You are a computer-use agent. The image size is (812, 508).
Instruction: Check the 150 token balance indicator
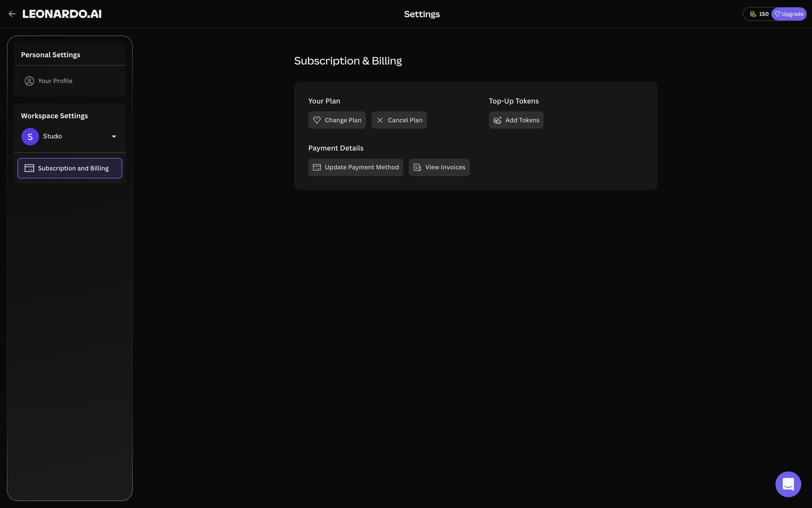pos(759,14)
